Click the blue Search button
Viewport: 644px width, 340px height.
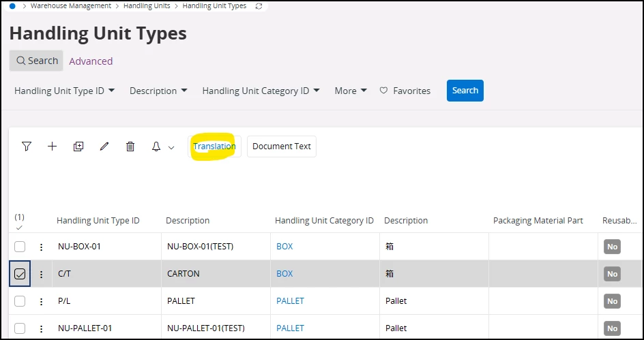(465, 91)
